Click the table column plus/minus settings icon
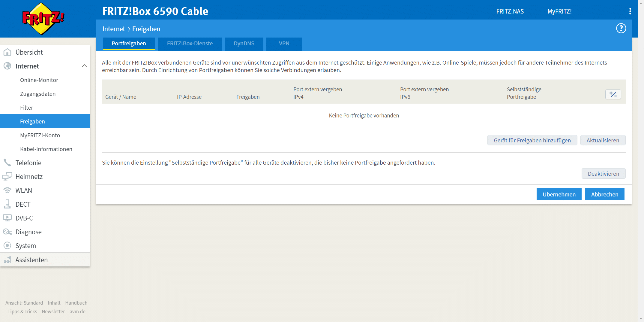The image size is (644, 322). click(613, 94)
